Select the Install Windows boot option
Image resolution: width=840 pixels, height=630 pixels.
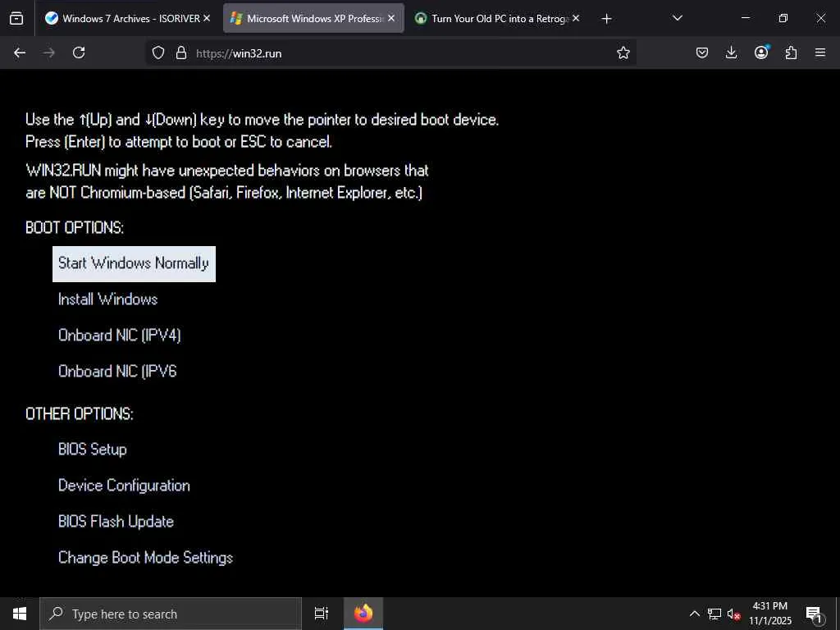coord(107,299)
